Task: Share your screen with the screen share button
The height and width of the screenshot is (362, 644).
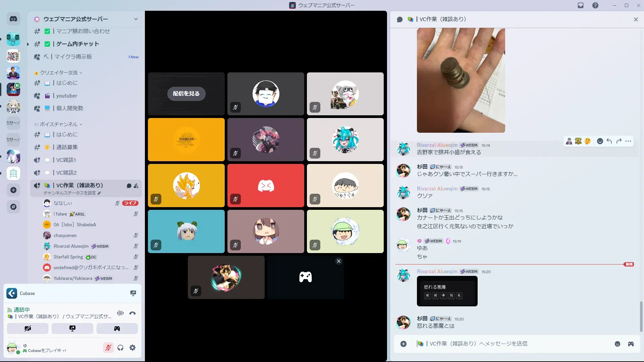Action: coord(72,328)
